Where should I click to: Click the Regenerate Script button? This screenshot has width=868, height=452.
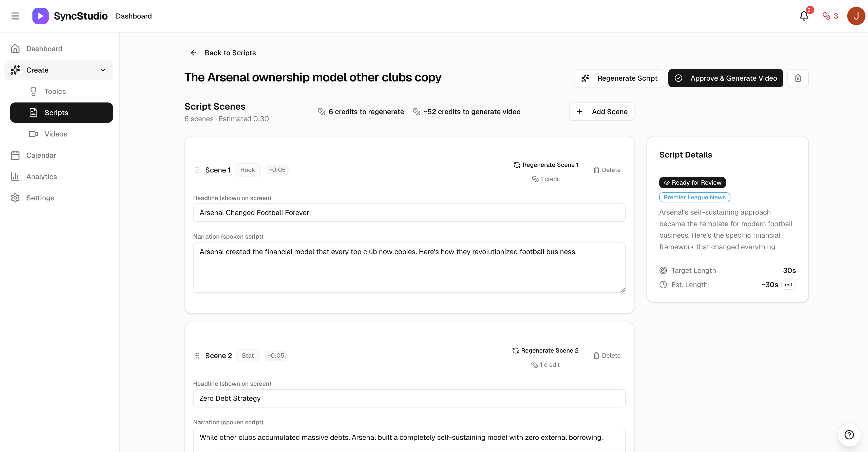coord(619,78)
